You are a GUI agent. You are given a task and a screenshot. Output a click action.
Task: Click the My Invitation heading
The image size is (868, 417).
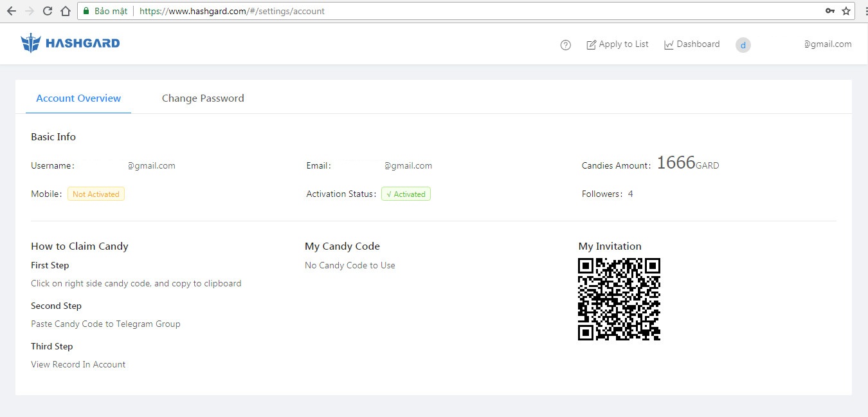click(610, 246)
